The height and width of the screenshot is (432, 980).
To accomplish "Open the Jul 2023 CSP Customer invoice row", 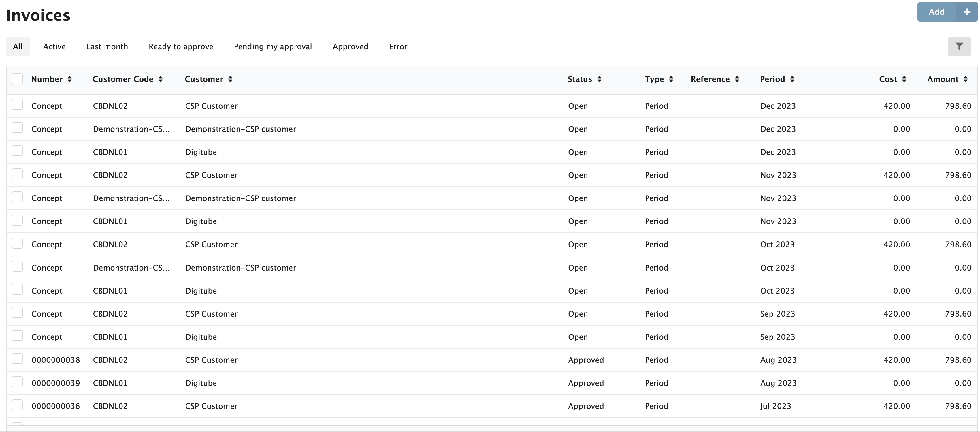I will [211, 406].
